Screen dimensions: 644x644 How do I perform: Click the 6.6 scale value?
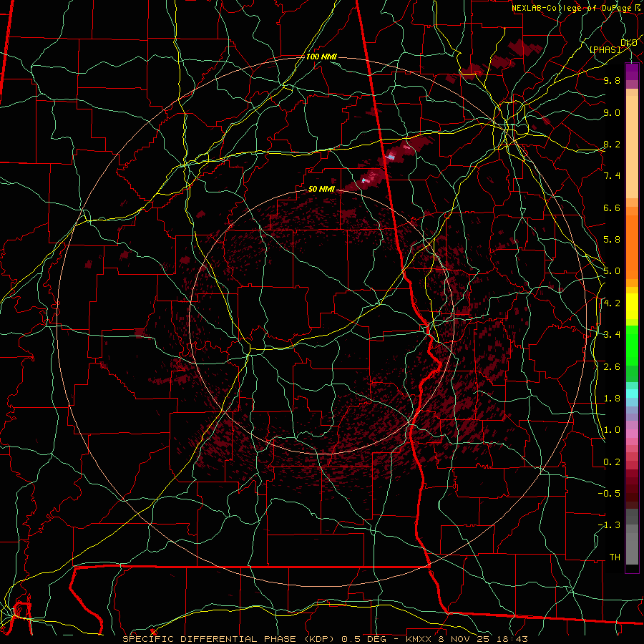tap(612, 208)
